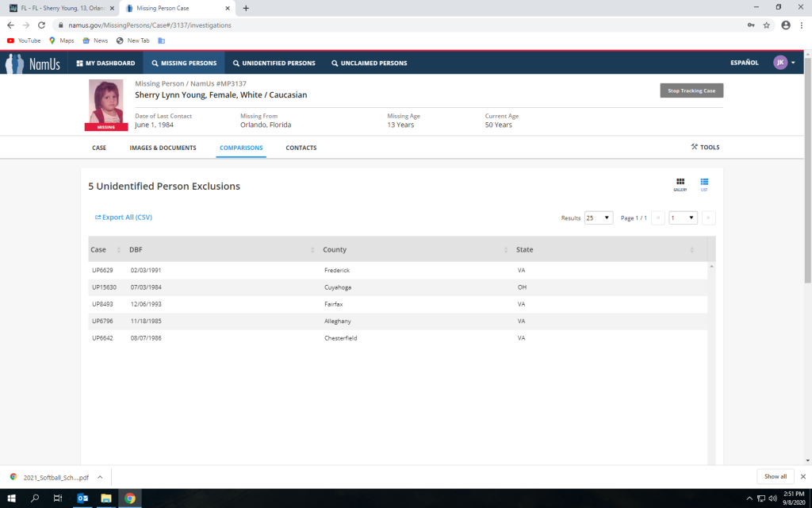The width and height of the screenshot is (812, 508).
Task: Open Outlook from the taskbar
Action: click(x=82, y=498)
